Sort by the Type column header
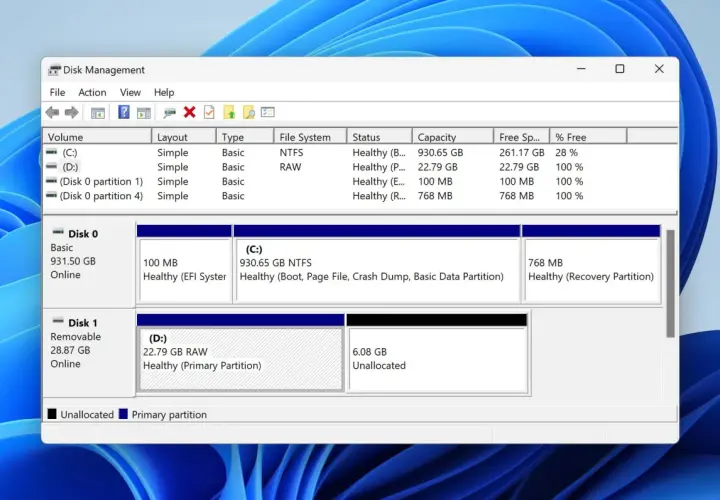 (x=245, y=137)
